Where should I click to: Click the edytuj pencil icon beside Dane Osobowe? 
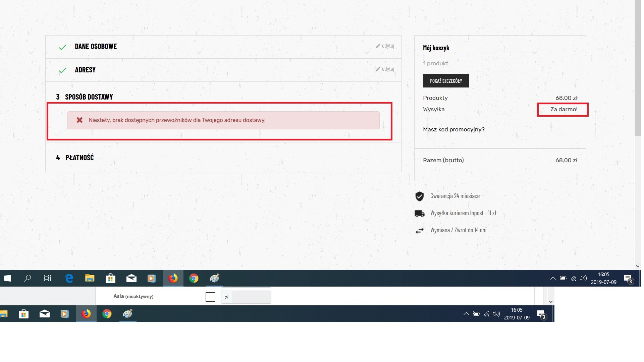tap(378, 46)
